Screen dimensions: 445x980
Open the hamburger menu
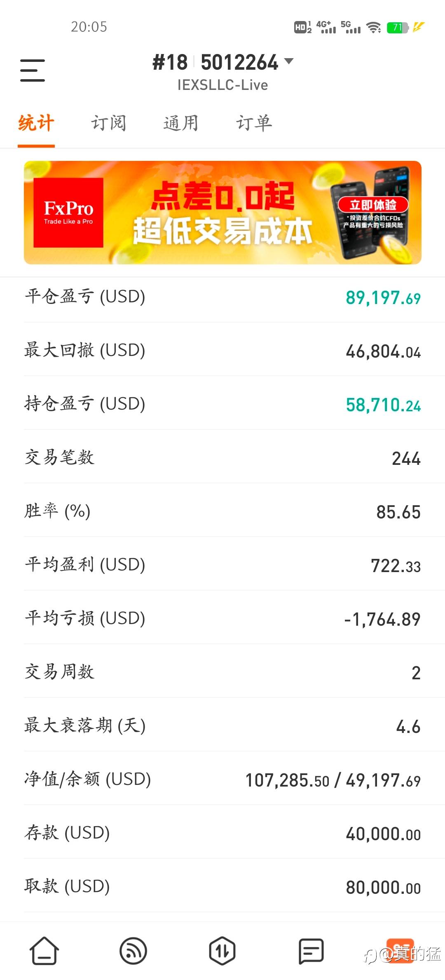[x=33, y=70]
